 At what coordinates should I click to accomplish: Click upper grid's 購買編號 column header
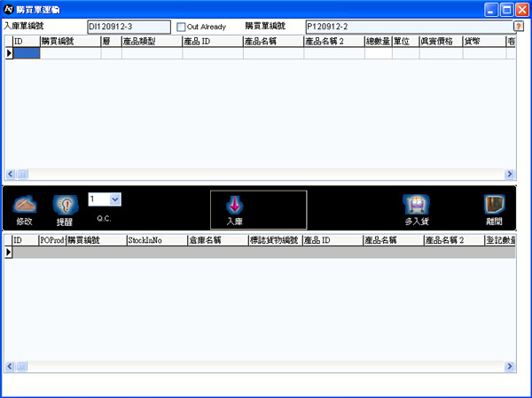click(70, 42)
